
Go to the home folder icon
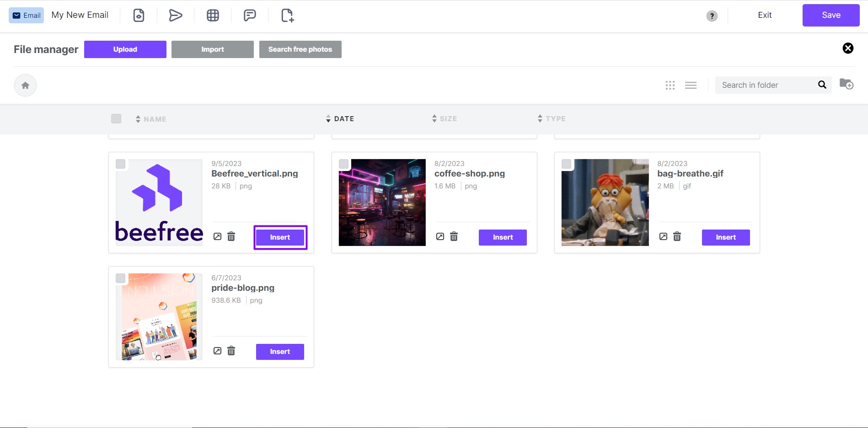pos(26,86)
